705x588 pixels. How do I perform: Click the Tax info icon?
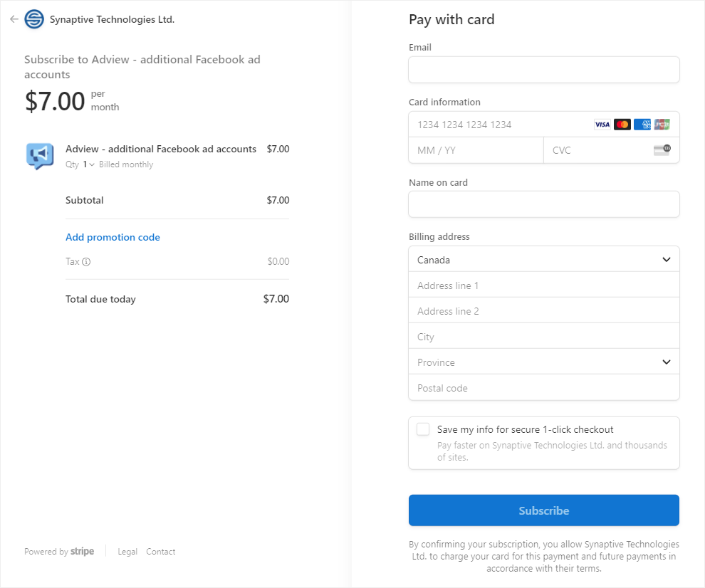(x=86, y=262)
